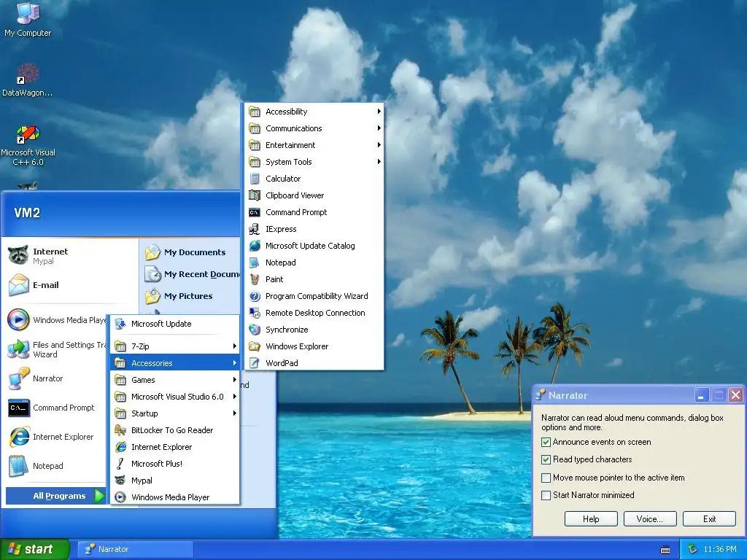
Task: Open Windows Media Player in Start menu left column
Action: (x=56, y=320)
